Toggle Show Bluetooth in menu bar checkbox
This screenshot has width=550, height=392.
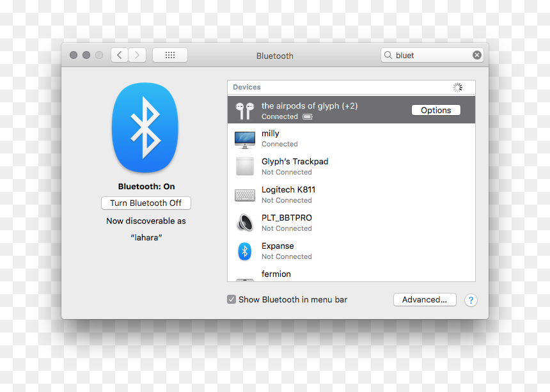231,299
